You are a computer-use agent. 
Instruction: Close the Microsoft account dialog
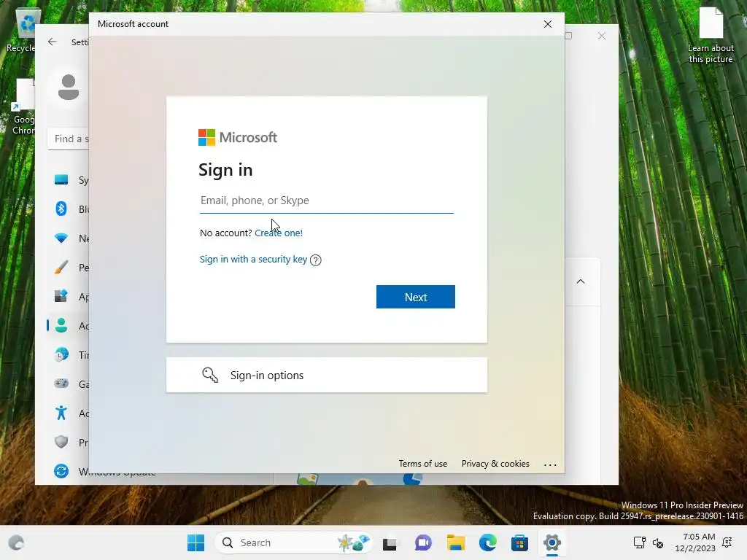pos(547,24)
